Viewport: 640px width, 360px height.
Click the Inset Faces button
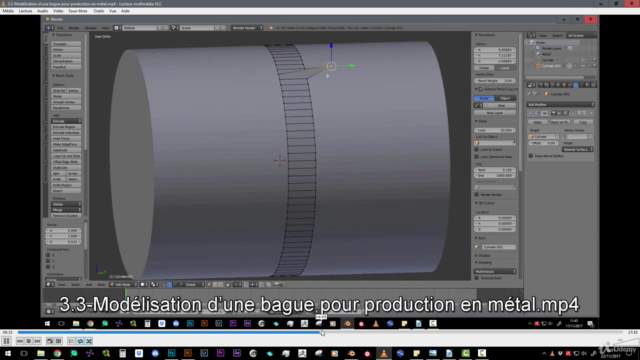66,138
